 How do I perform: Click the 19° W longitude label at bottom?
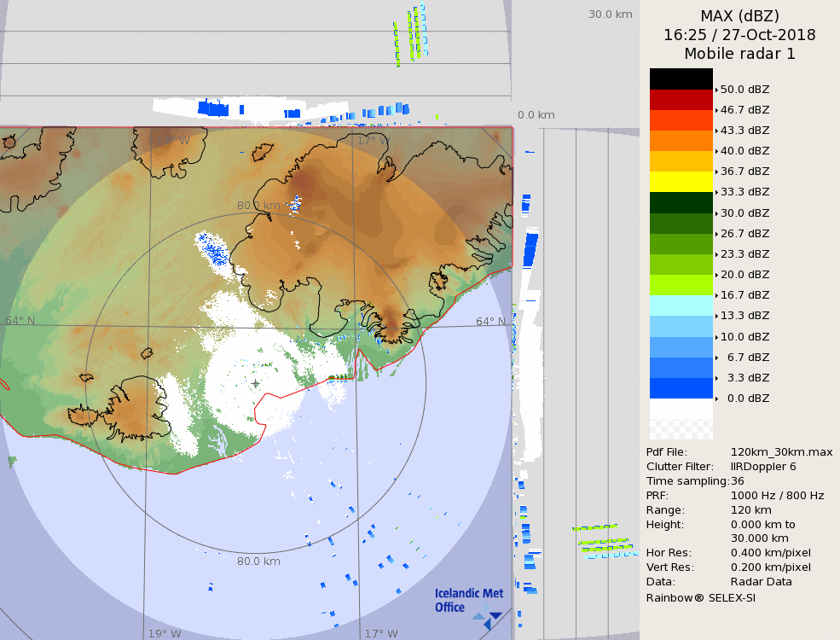[x=165, y=633]
